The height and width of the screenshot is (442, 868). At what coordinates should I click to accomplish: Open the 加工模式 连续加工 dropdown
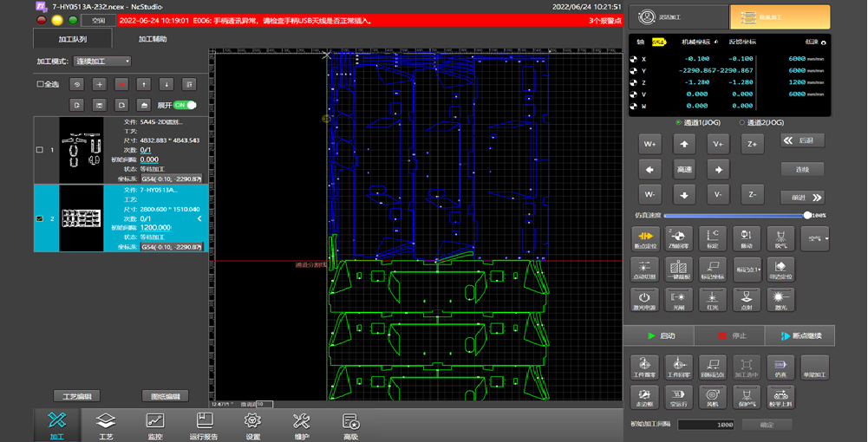pyautogui.click(x=101, y=62)
